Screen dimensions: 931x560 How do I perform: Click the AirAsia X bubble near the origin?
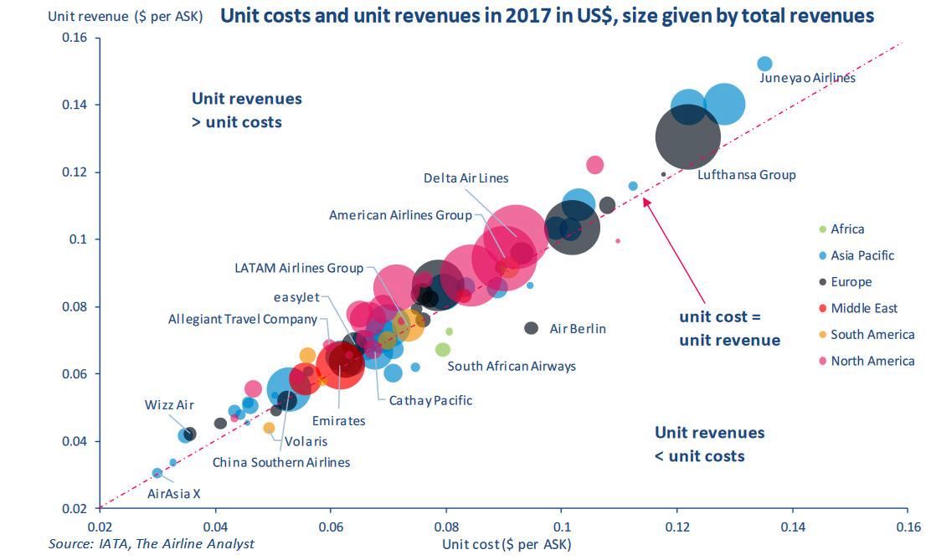[x=157, y=473]
